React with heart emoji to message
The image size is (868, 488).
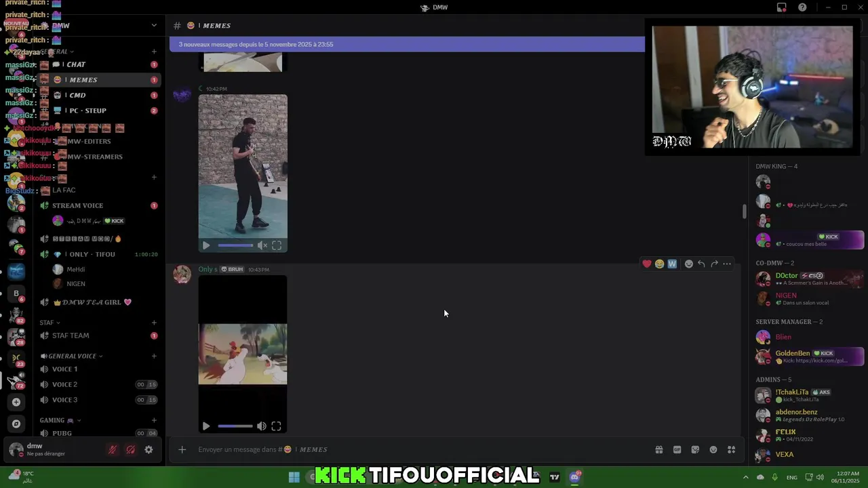point(647,264)
